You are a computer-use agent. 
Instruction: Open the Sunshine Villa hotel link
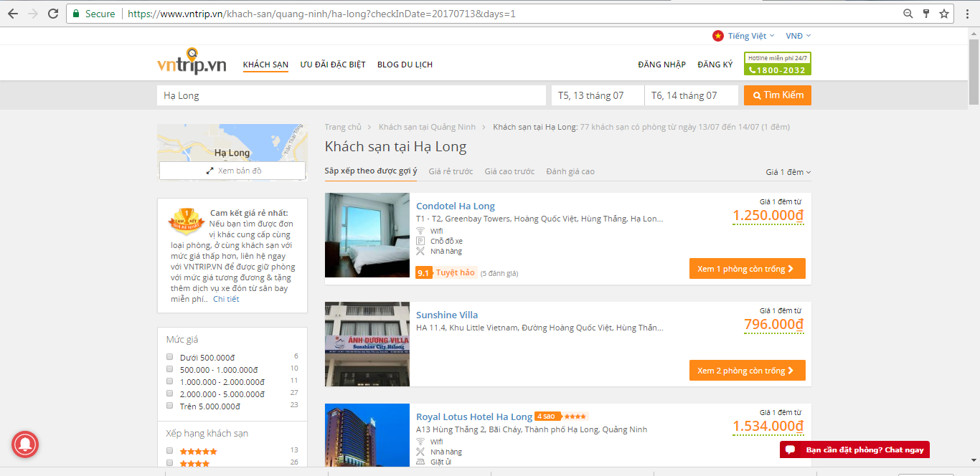point(447,315)
